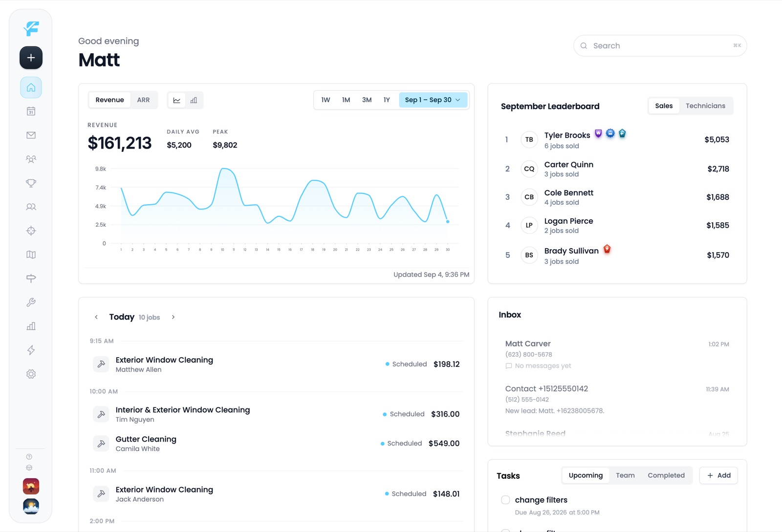
Task: Click the app logo at top of sidebar
Action: 31,28
